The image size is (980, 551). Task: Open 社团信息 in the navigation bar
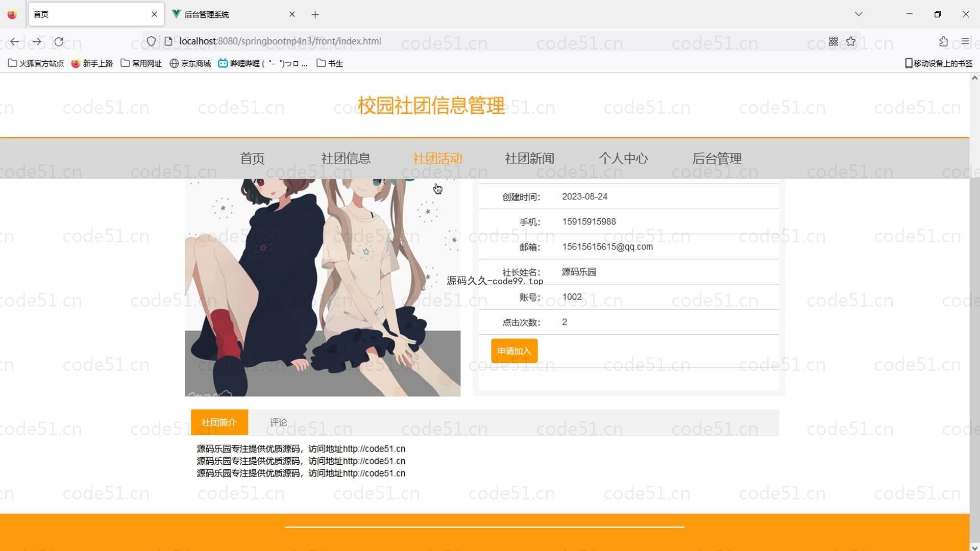pos(346,158)
